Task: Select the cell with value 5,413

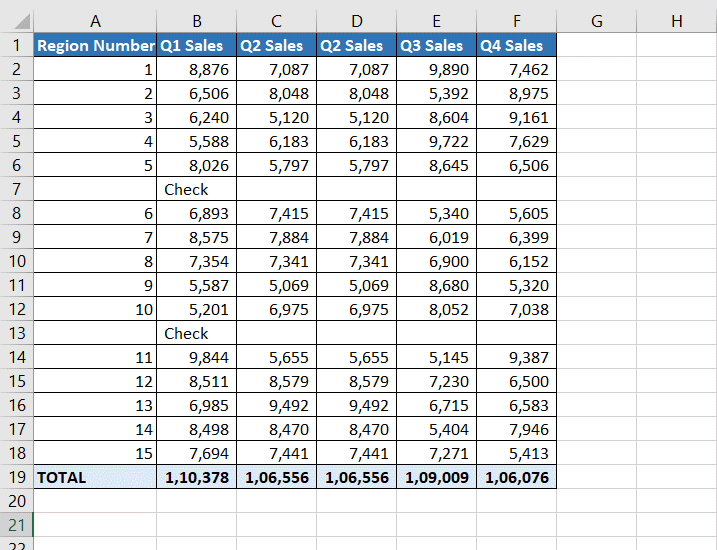Action: 517,453
